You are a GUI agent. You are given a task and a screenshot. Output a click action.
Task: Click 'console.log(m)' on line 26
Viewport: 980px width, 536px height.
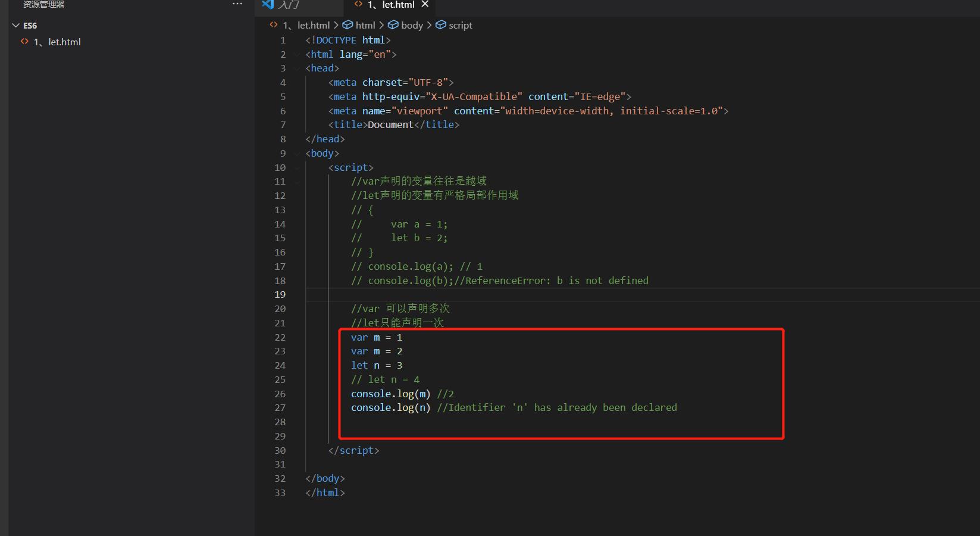coord(390,394)
